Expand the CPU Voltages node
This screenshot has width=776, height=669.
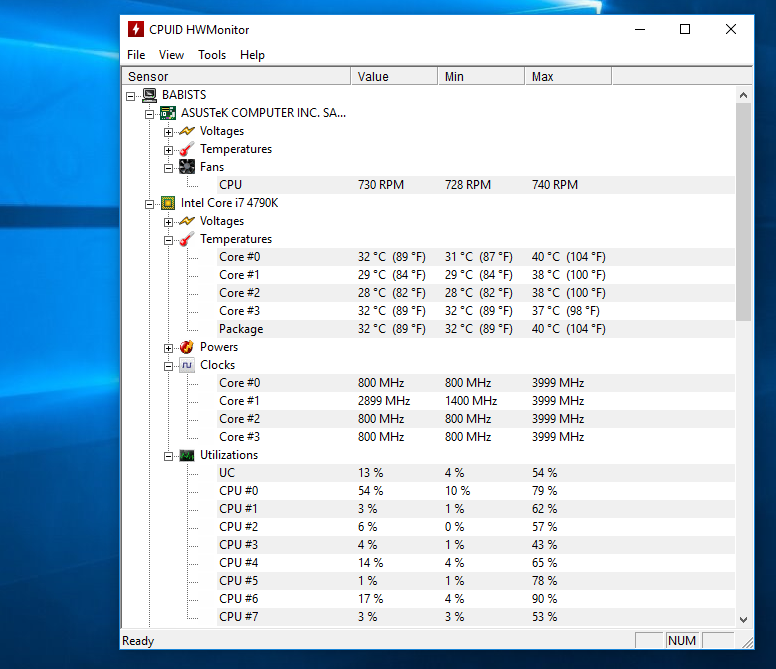point(169,222)
